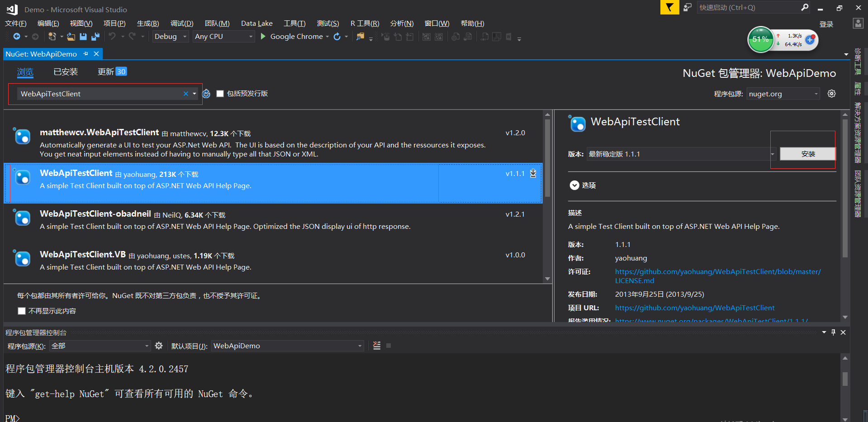Auto-hide the package manager console pin
868x422 pixels.
[x=833, y=332]
